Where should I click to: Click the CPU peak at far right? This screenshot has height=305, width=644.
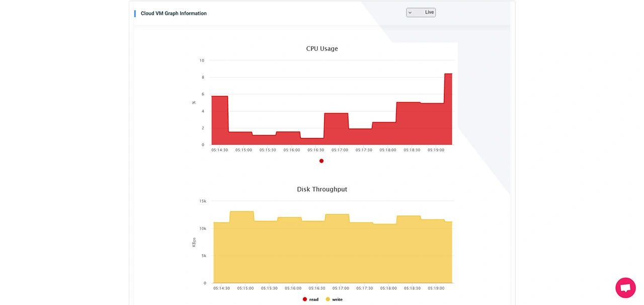tap(448, 74)
